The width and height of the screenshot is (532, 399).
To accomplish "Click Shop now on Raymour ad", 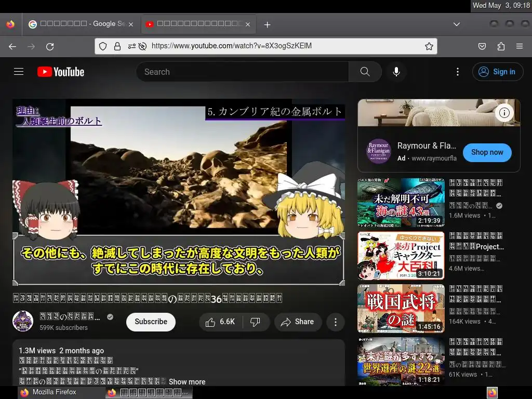I will [x=487, y=152].
